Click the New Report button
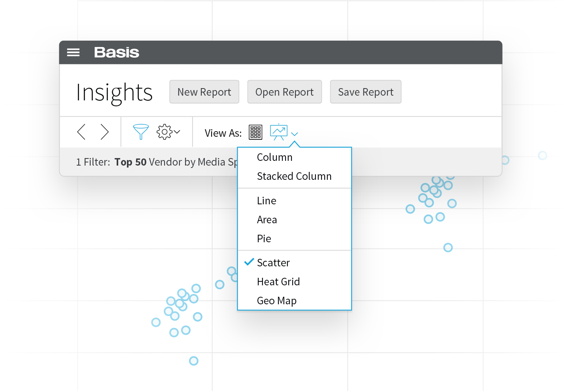Screen dimensions: 567x392 pos(204,92)
